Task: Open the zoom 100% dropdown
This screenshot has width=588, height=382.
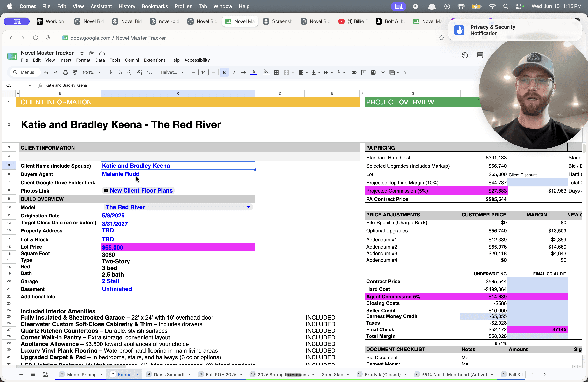Action: coord(91,72)
